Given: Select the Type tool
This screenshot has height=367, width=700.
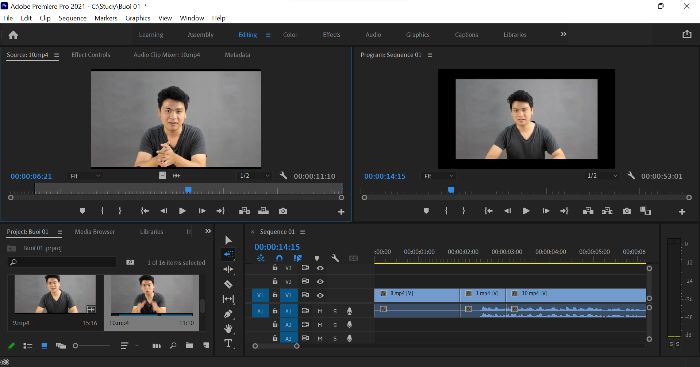Looking at the screenshot, I should point(228,343).
